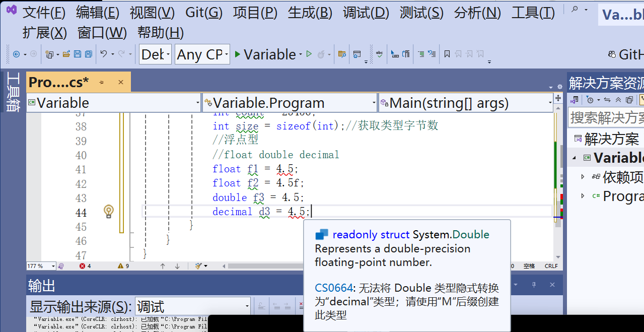The image size is (644, 332).
Task: Click the lightbulb quick actions icon on line 44
Action: click(108, 212)
